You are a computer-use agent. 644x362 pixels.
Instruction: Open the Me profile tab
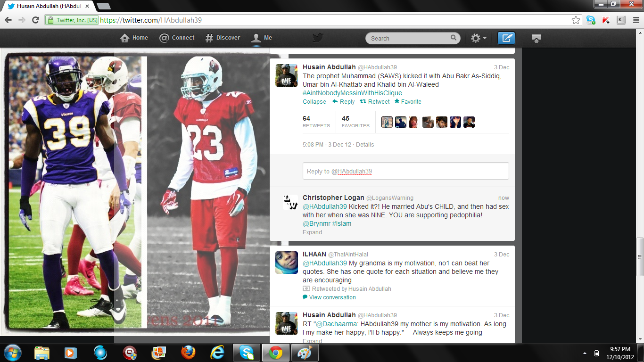tap(262, 38)
